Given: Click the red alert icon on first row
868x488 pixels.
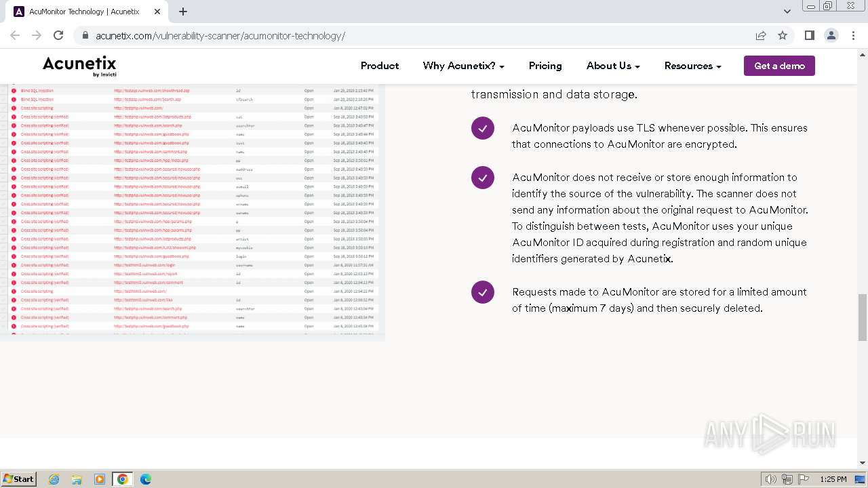Looking at the screenshot, I should click(x=14, y=90).
